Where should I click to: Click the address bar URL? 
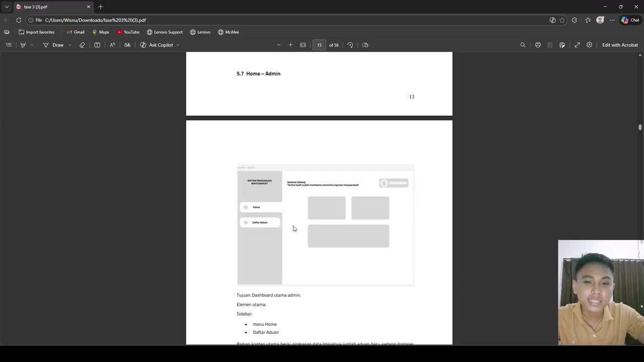pos(96,20)
